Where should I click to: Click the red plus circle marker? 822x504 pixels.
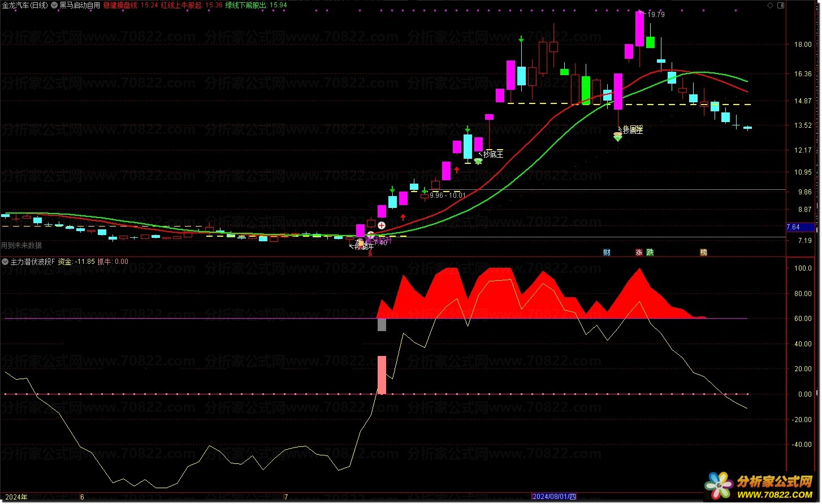pyautogui.click(x=382, y=225)
